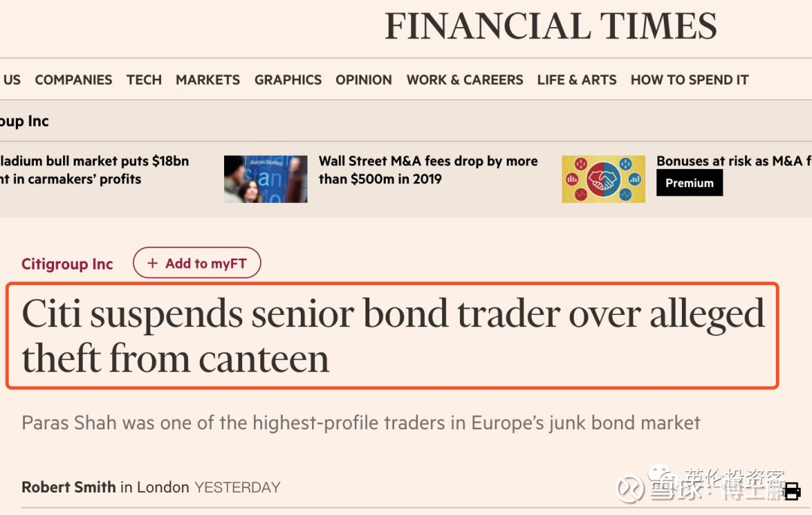Navigate to the MARKETS section

(208, 80)
